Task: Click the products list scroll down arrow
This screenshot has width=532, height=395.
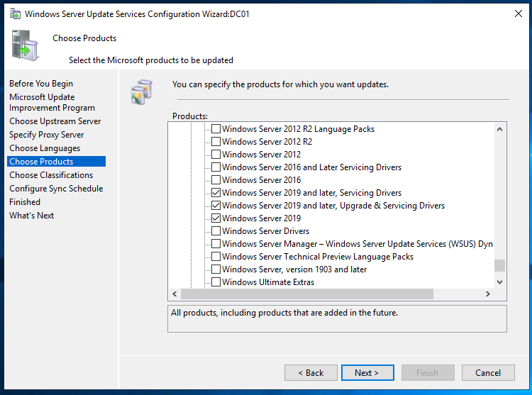Action: (x=499, y=282)
